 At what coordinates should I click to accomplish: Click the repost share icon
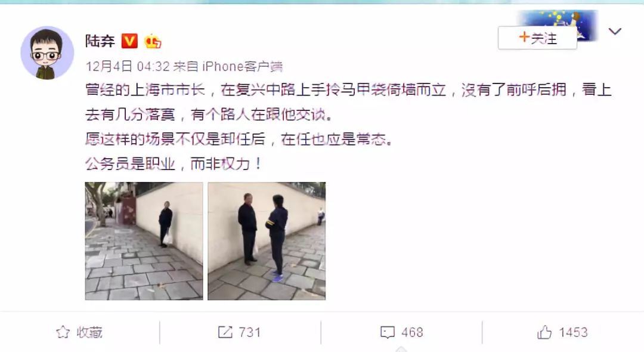(x=225, y=332)
